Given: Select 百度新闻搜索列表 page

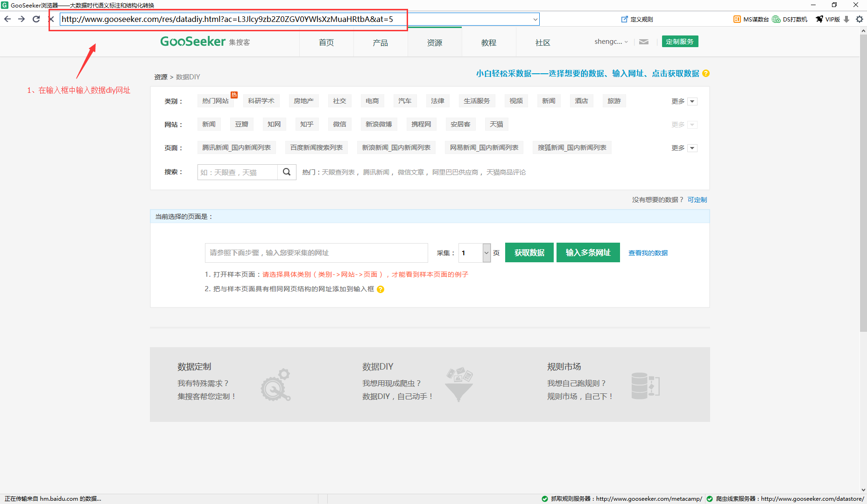Looking at the screenshot, I should tap(317, 147).
